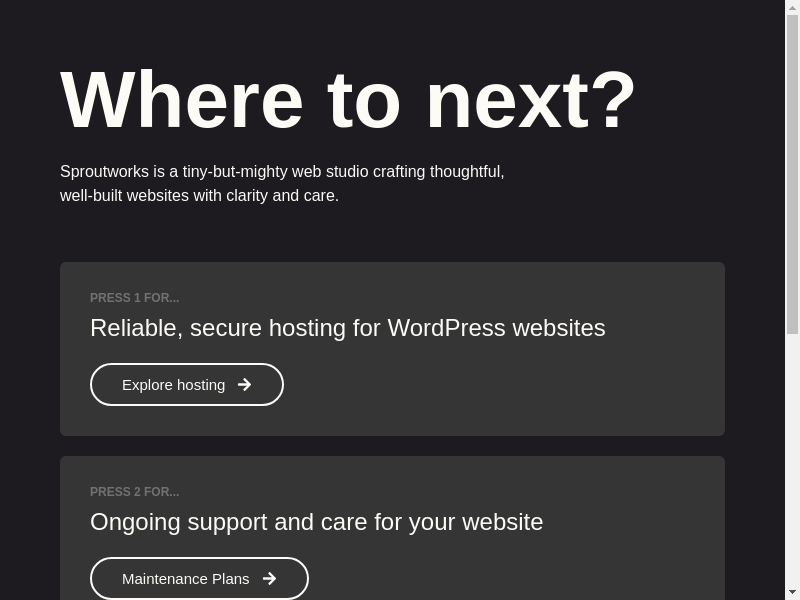Open the Maintenance Plans button label

tap(185, 579)
